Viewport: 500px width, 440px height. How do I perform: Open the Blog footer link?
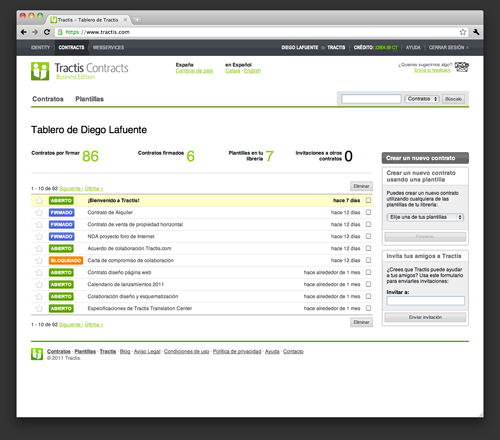click(x=125, y=351)
